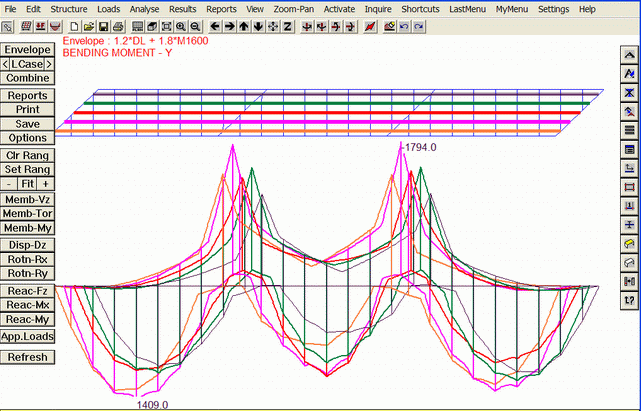Image resolution: width=641 pixels, height=411 pixels.
Task: Click the Refresh button
Action: click(x=27, y=357)
